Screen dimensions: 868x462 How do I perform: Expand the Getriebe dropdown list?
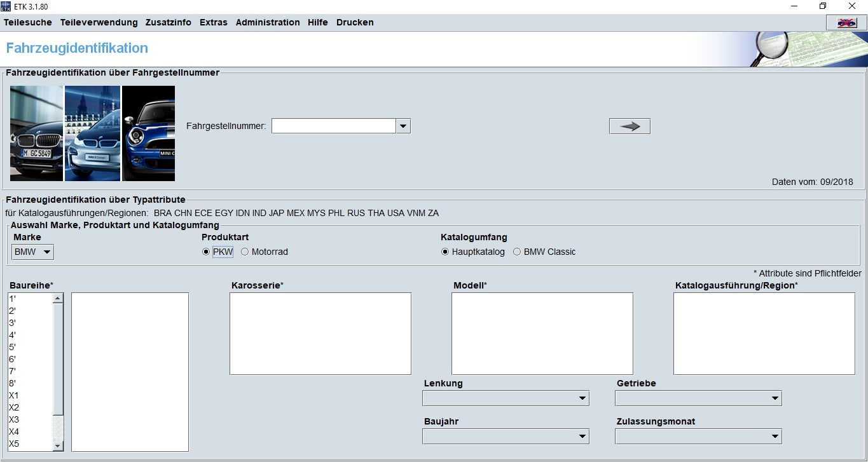pos(698,398)
